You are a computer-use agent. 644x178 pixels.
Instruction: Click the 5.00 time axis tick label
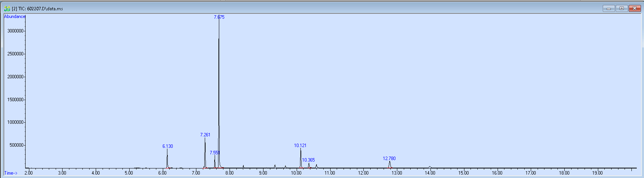pyautogui.click(x=129, y=173)
